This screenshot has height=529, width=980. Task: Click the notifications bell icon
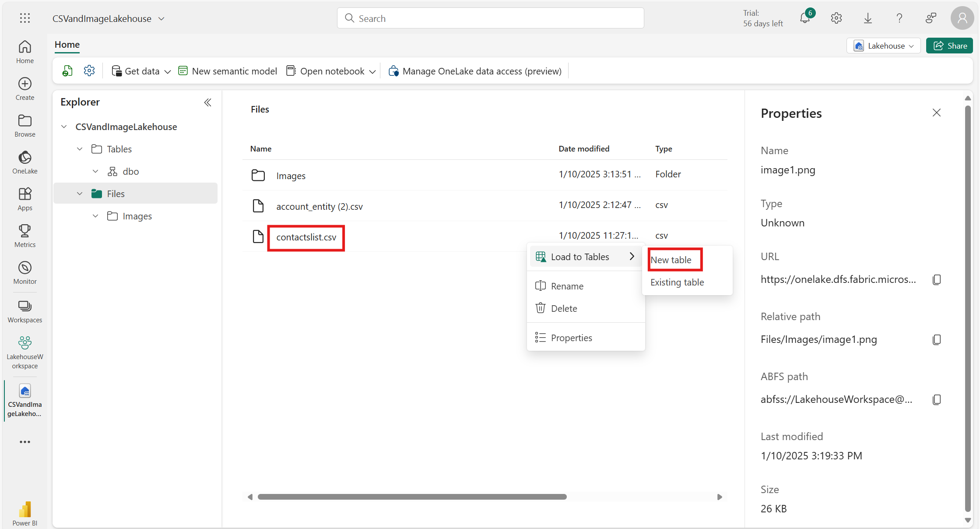coord(804,18)
